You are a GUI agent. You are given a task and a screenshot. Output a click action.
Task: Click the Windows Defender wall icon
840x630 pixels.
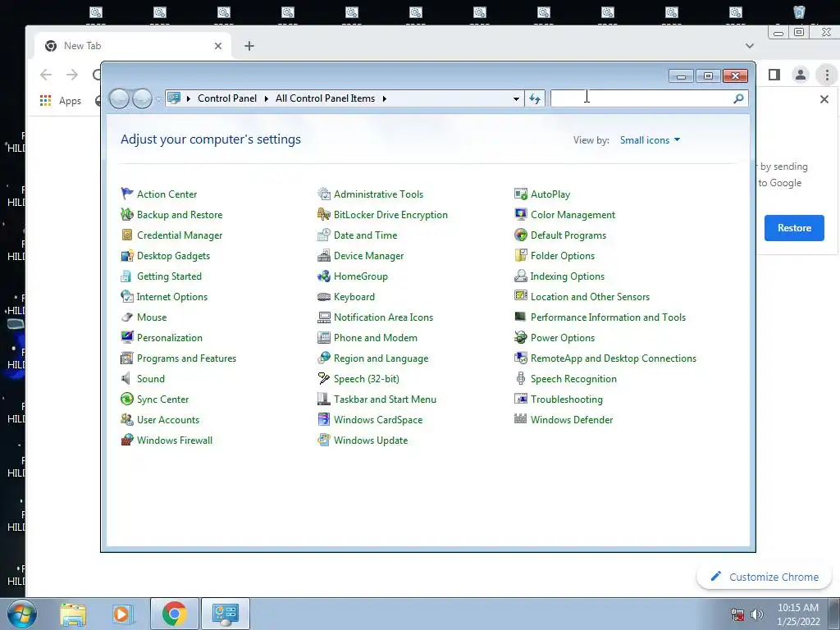[x=521, y=419]
